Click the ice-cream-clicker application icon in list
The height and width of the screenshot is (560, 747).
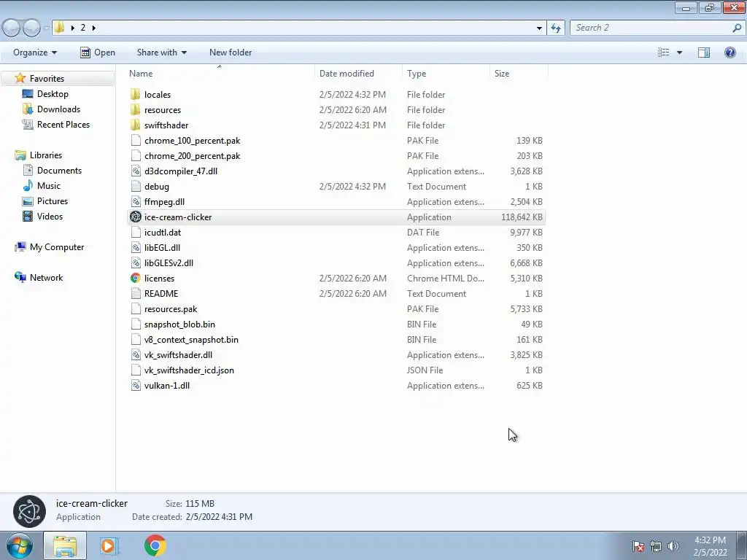pyautogui.click(x=136, y=217)
